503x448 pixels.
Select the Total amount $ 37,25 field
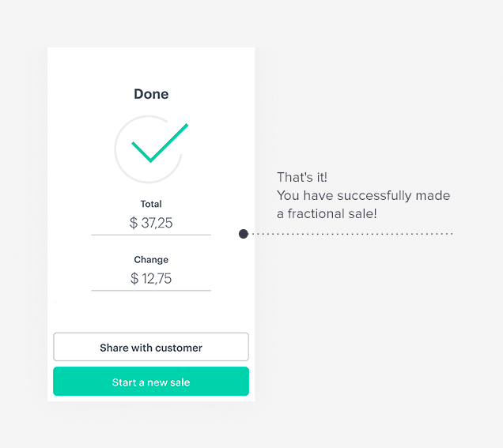[151, 224]
